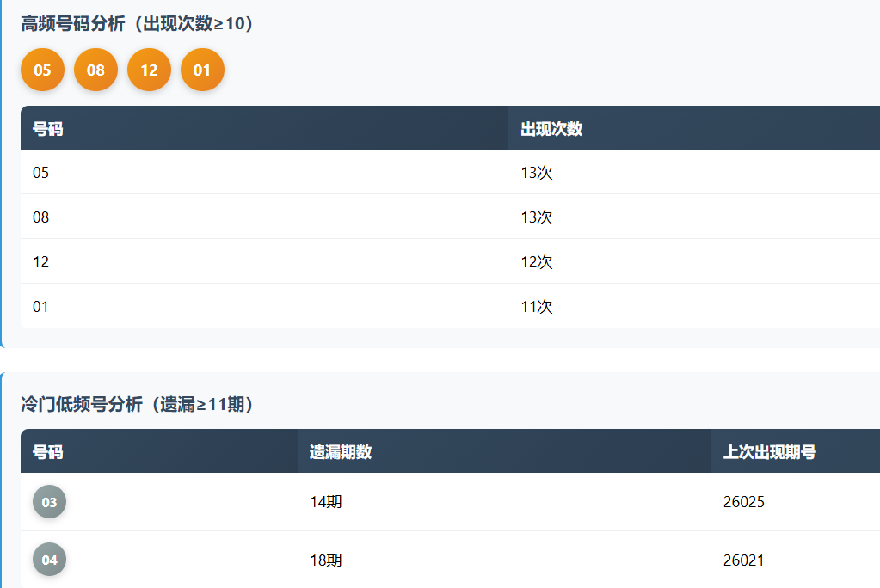Click the orange 08 number ball
880x588 pixels.
point(95,70)
